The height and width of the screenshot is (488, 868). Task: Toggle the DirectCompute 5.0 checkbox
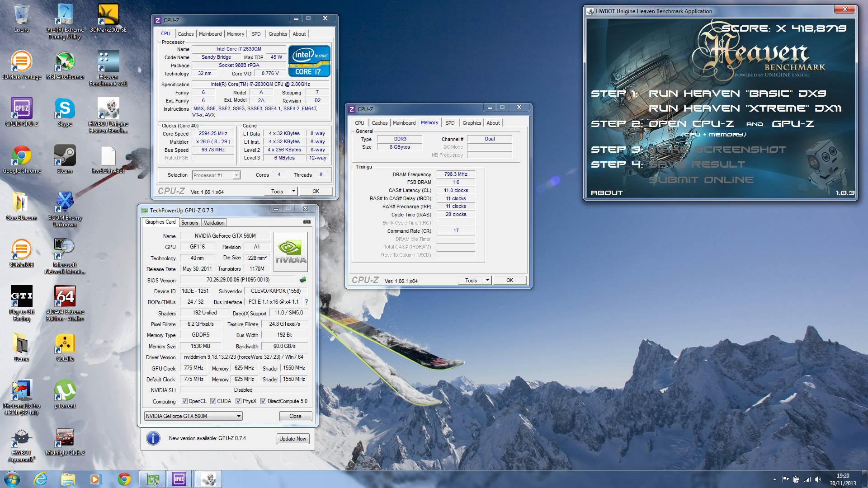click(x=263, y=401)
